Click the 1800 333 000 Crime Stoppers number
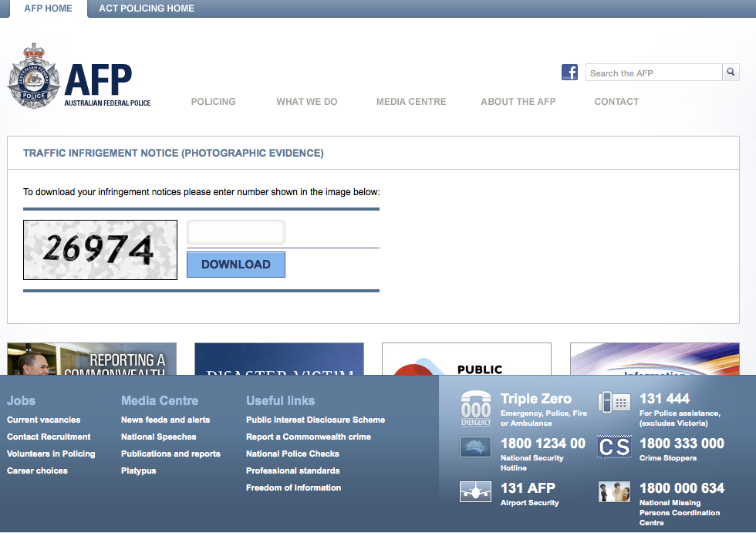This screenshot has width=756, height=533. click(682, 444)
